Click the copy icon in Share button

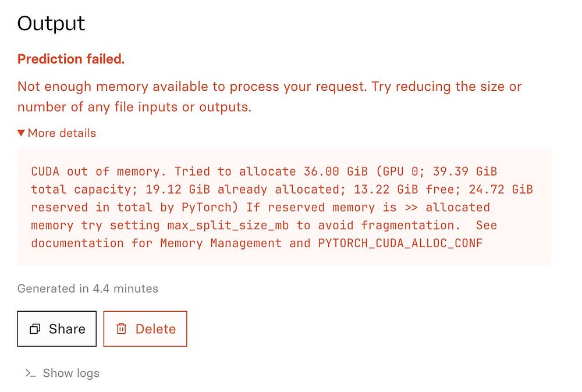pos(35,329)
